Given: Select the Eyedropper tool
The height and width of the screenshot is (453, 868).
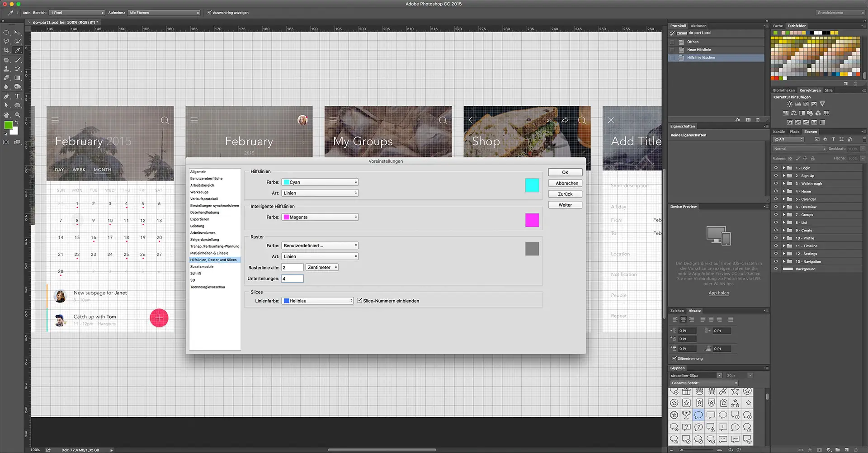Looking at the screenshot, I should pos(18,50).
